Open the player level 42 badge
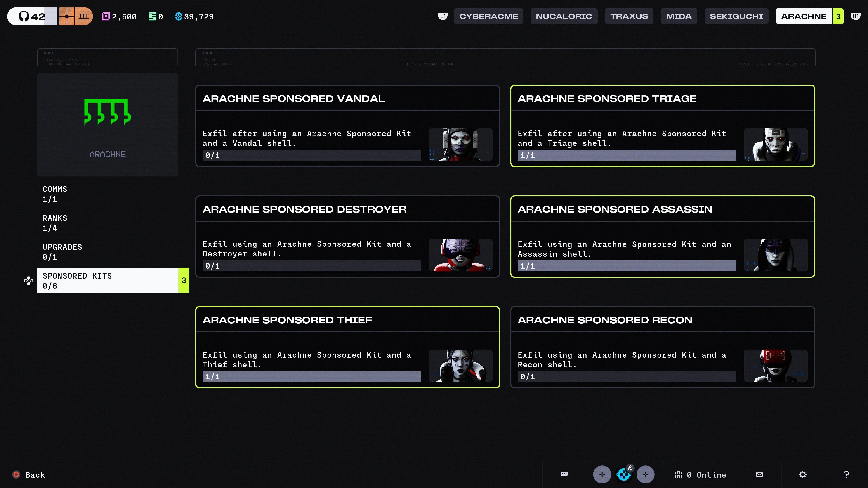868x488 pixels. [x=32, y=16]
